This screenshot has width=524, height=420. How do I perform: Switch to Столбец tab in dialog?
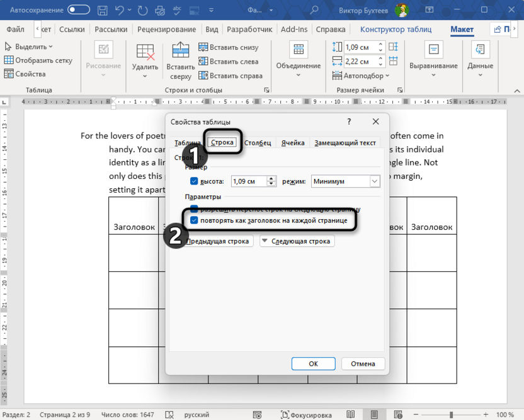(x=258, y=143)
